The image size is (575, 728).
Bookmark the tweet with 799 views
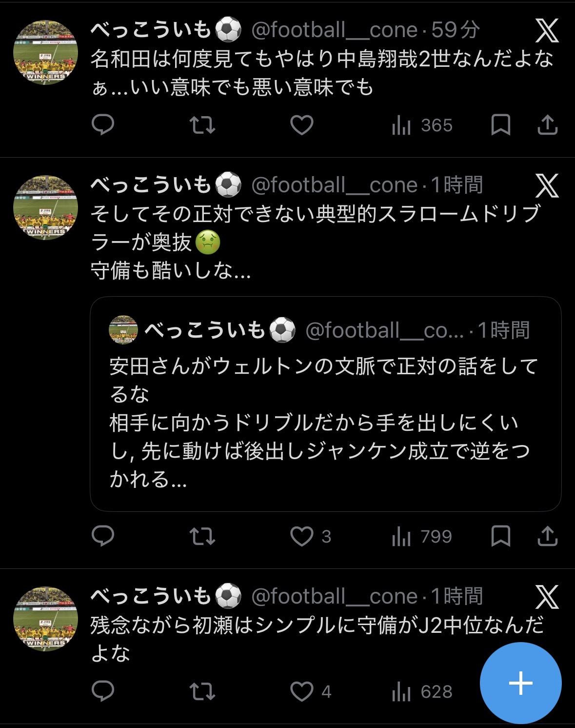point(500,536)
